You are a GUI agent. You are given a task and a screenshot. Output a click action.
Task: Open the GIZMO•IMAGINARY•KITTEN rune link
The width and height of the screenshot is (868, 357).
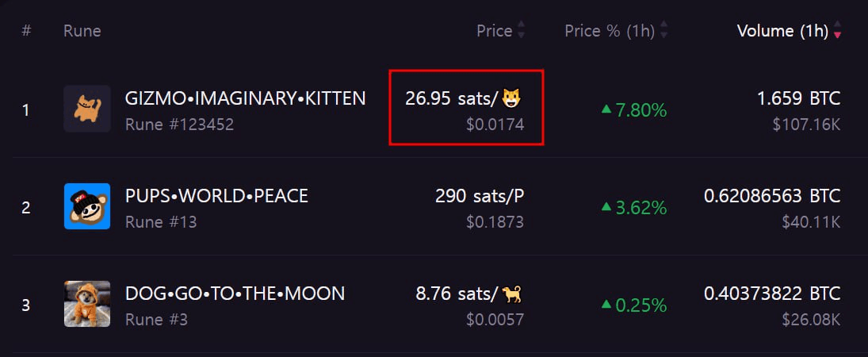(245, 98)
